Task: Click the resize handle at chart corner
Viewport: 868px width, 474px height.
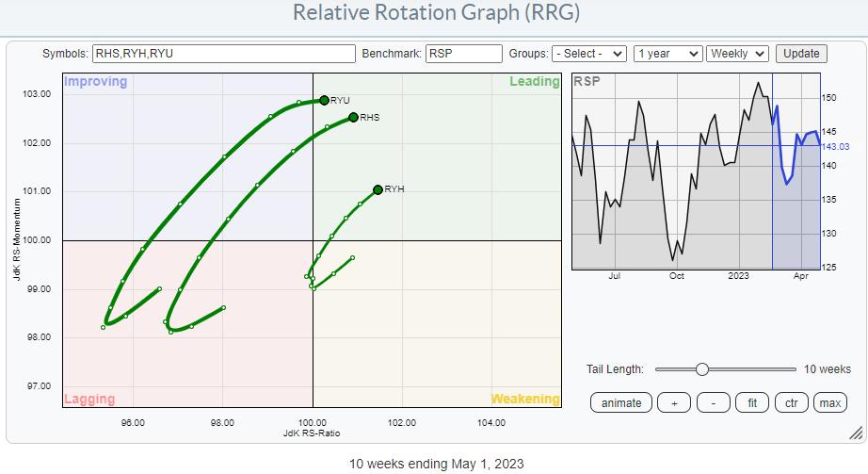Action: tap(855, 433)
